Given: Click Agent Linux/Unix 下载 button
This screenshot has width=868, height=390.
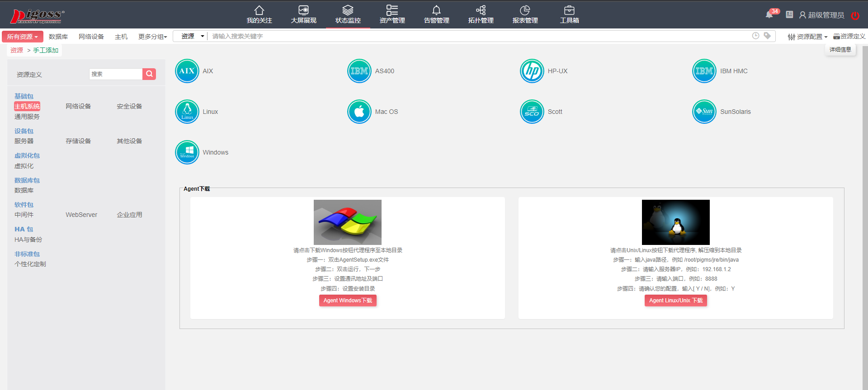Looking at the screenshot, I should coord(676,301).
